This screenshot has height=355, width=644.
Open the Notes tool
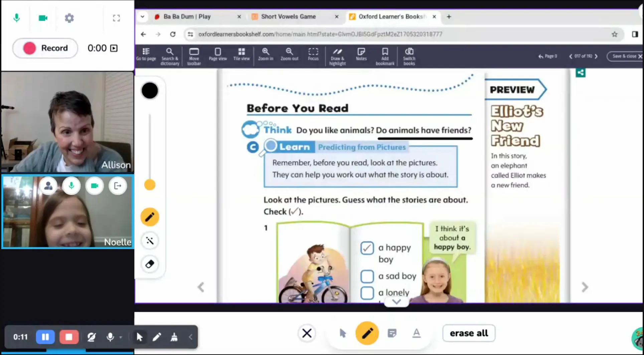[361, 54]
